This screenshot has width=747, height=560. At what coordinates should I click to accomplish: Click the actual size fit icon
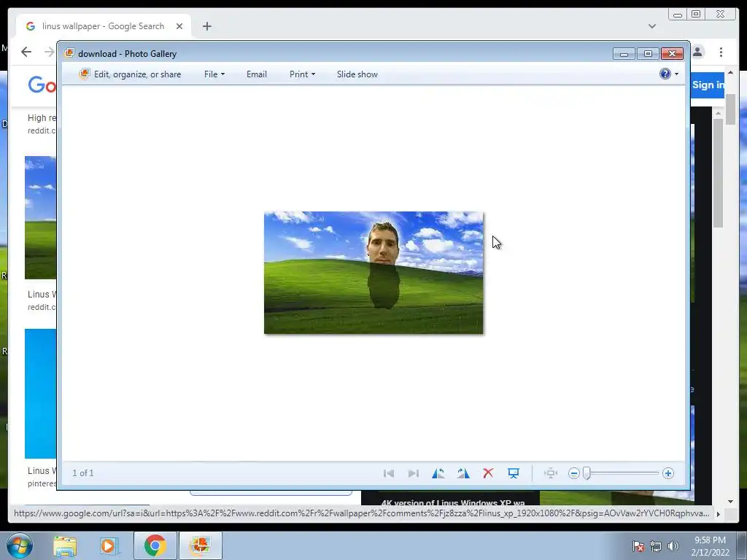pos(551,473)
